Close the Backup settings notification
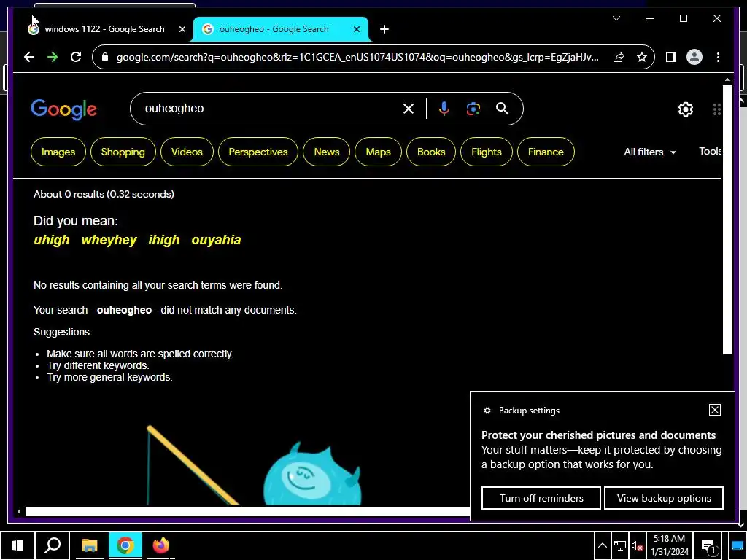 [715, 410]
